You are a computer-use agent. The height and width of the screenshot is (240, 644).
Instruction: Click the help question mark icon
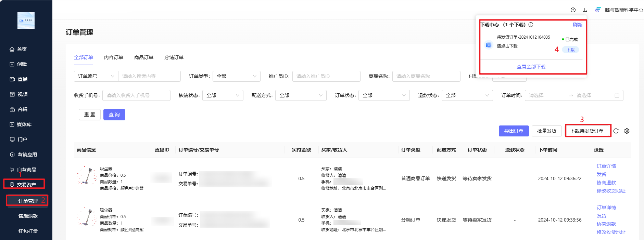tap(573, 10)
